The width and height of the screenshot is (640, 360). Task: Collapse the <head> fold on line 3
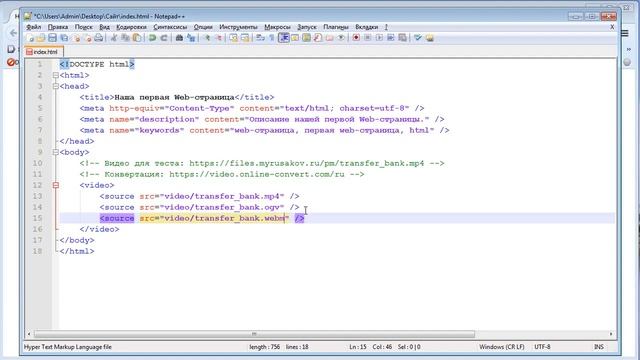(56, 87)
